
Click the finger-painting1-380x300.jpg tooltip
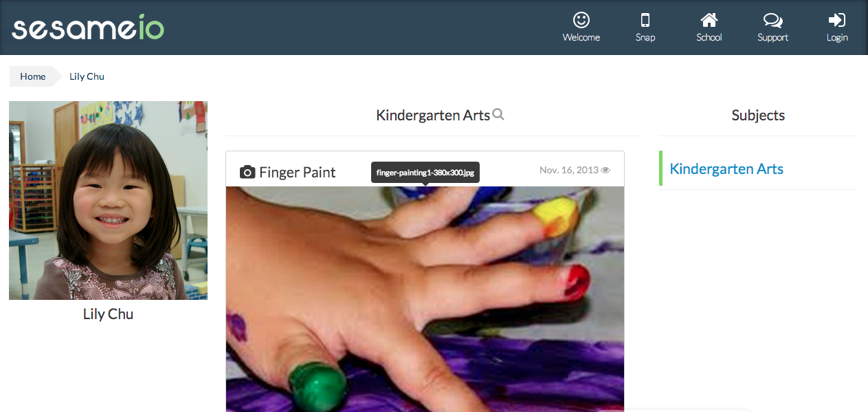coord(425,172)
